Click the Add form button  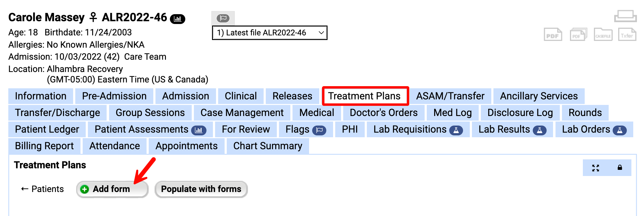click(112, 189)
